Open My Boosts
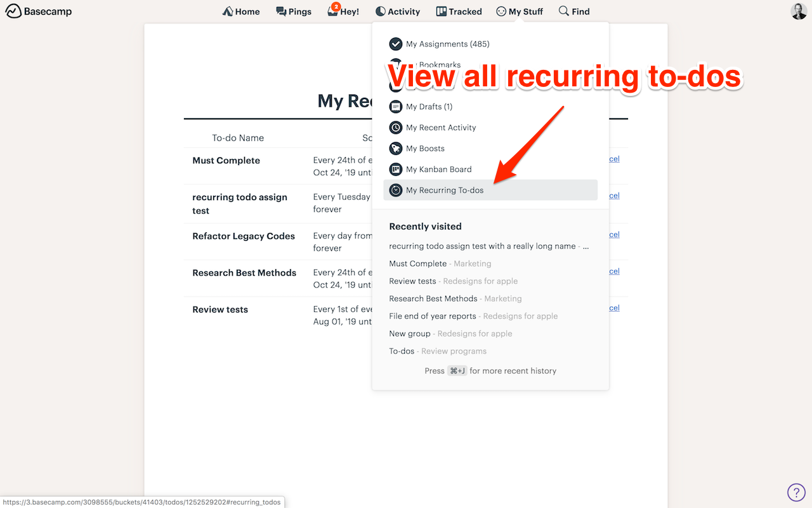The width and height of the screenshot is (812, 508). pyautogui.click(x=490, y=149)
